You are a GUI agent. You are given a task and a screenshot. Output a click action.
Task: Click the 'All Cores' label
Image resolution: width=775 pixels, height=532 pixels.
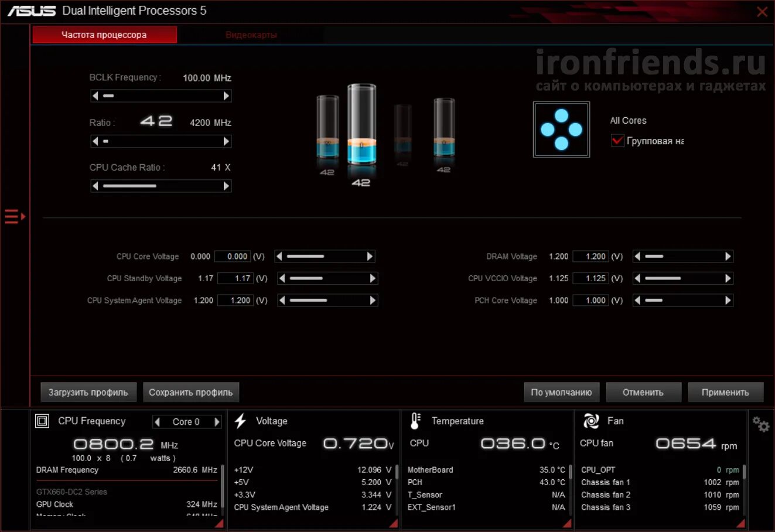click(628, 120)
